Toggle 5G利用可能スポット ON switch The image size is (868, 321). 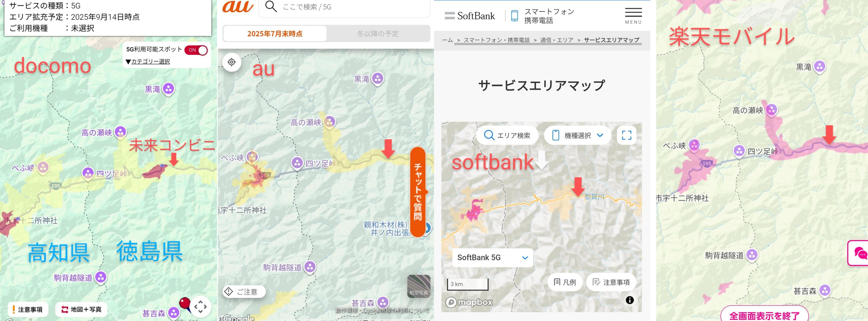pyautogui.click(x=196, y=50)
